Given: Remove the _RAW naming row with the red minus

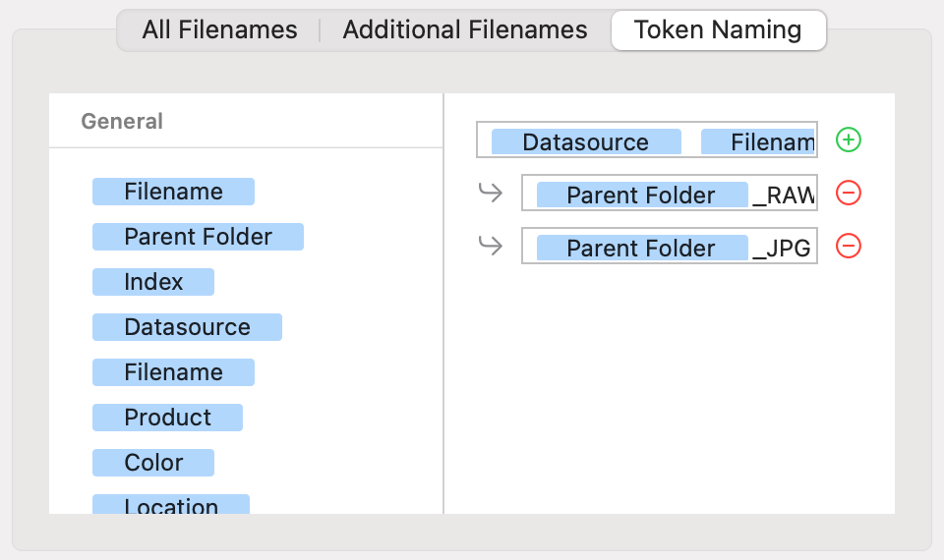Looking at the screenshot, I should point(848,194).
